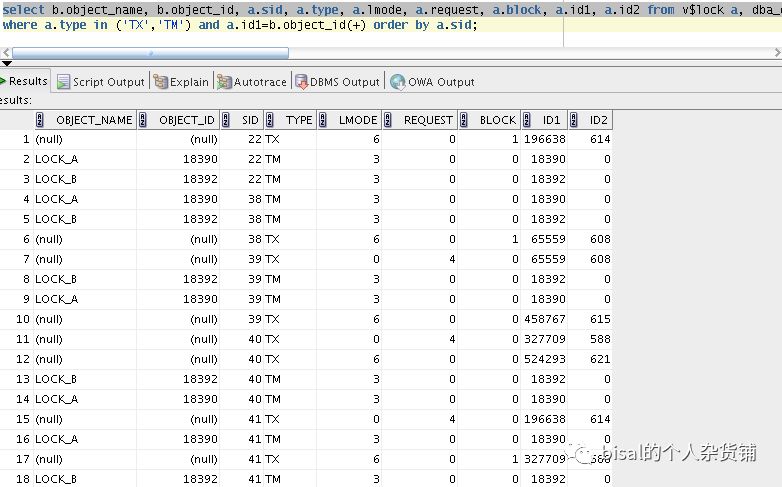Click the Script Output tab icon
Viewport: 782px width, 487px height.
point(64,82)
